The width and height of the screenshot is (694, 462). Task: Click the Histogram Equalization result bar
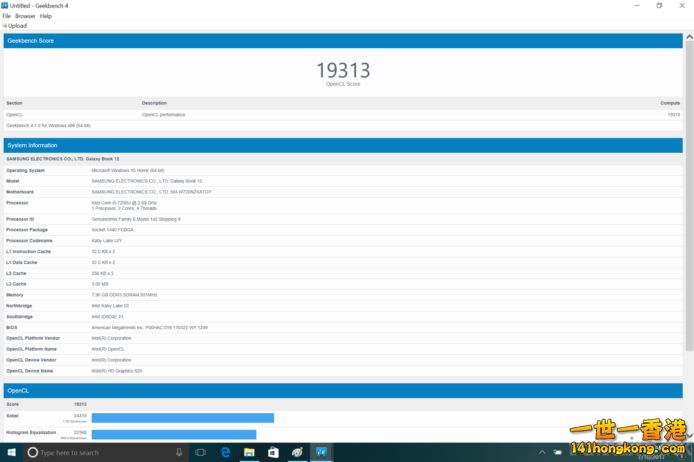[174, 434]
